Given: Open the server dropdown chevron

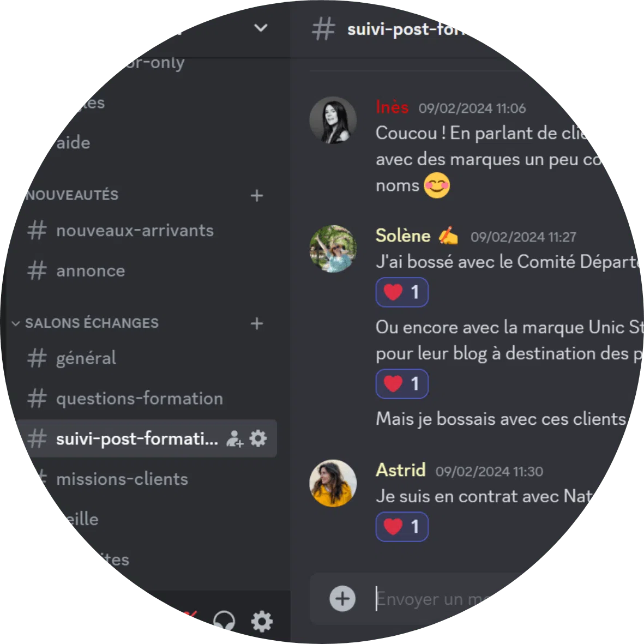Looking at the screenshot, I should pos(261,28).
